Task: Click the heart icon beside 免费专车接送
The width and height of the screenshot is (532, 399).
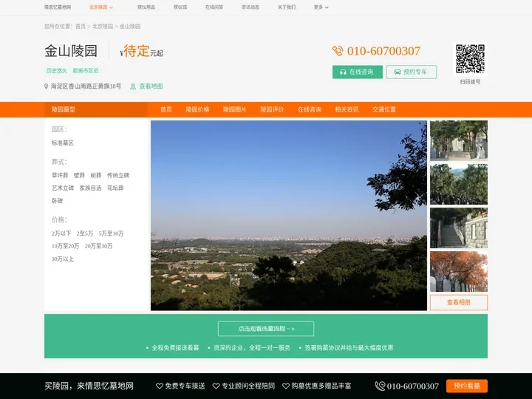Action: (x=160, y=386)
